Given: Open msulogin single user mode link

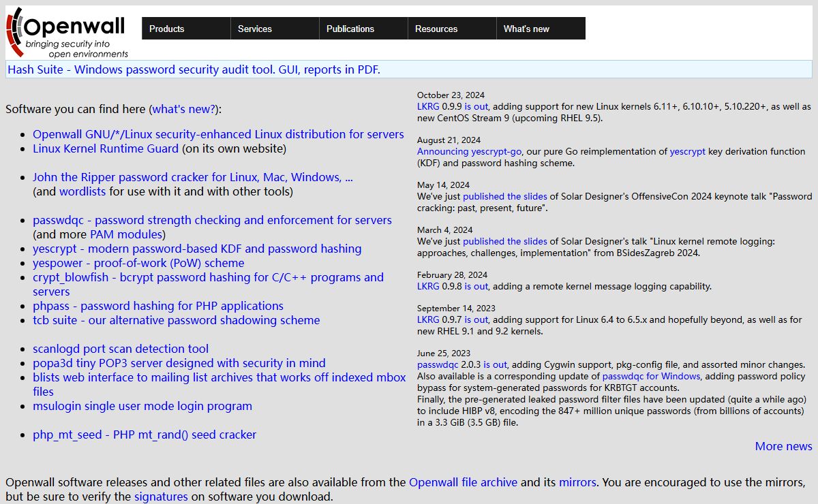Looking at the screenshot, I should coord(142,406).
